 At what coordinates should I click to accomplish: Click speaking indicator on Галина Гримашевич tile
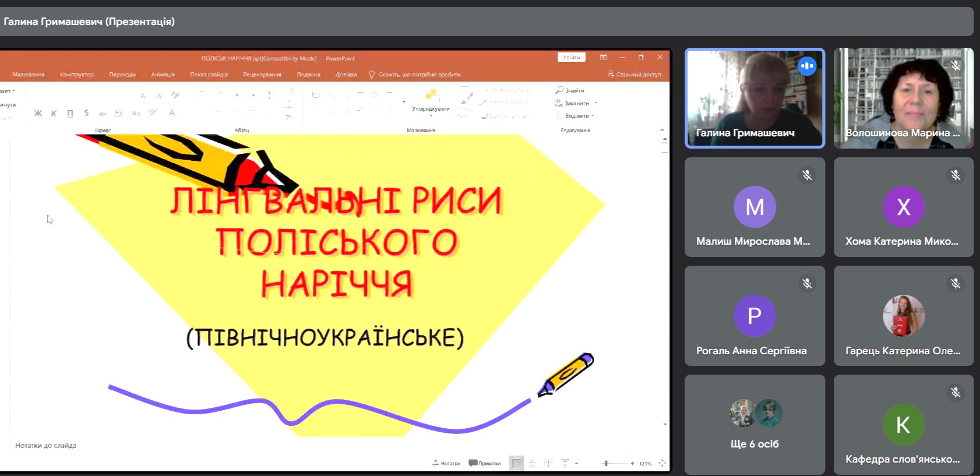click(x=807, y=66)
